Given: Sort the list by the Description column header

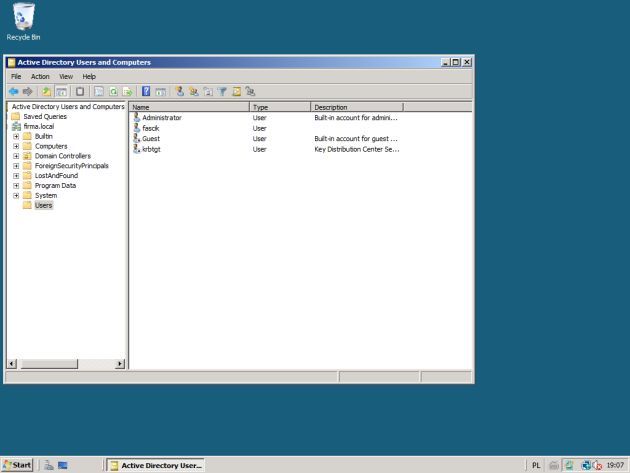Looking at the screenshot, I should click(x=357, y=107).
